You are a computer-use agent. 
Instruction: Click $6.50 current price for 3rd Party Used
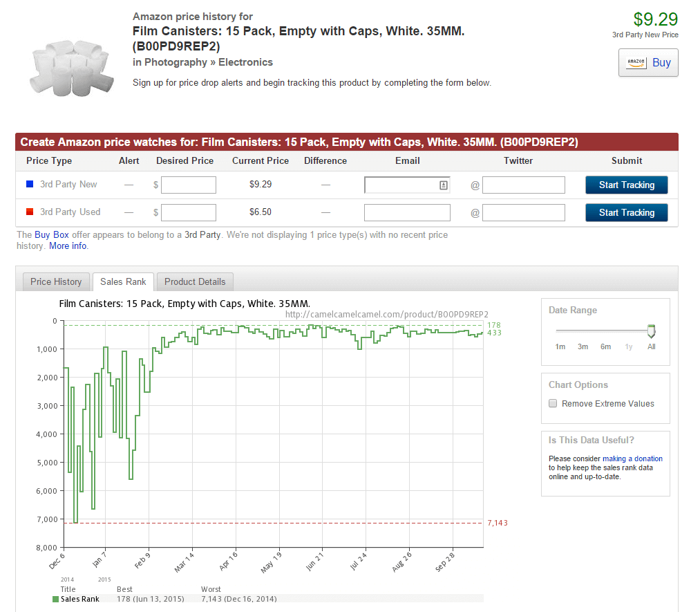(x=261, y=212)
